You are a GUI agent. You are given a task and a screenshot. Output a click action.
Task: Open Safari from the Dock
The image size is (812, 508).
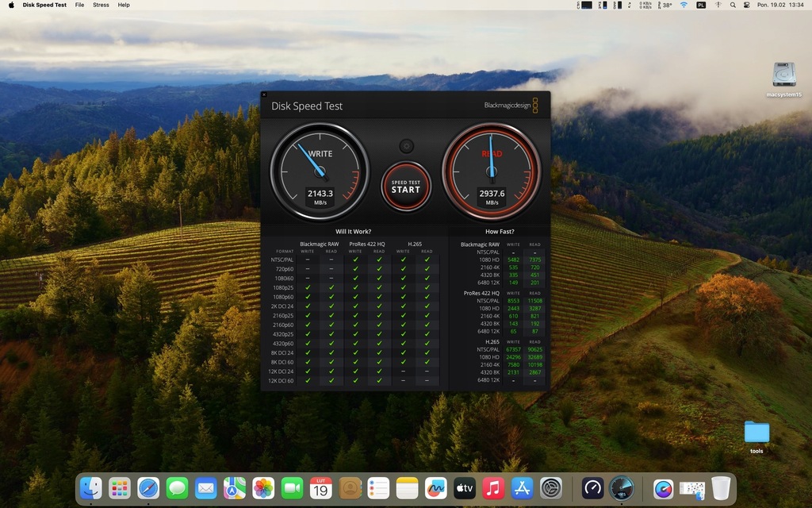(148, 488)
